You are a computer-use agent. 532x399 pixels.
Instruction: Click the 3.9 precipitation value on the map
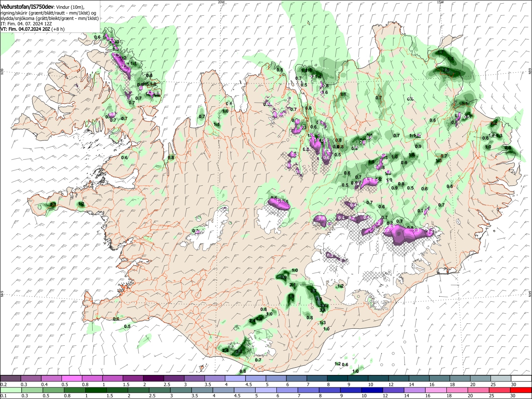319,299
